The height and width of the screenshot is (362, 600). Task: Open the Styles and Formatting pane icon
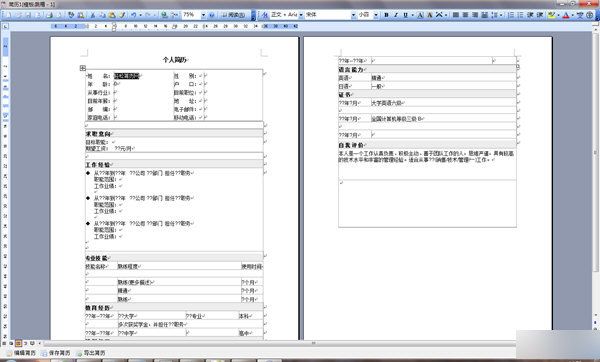click(265, 15)
